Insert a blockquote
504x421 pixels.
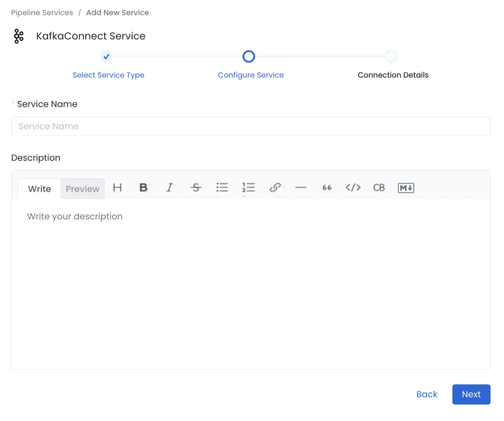tap(327, 188)
